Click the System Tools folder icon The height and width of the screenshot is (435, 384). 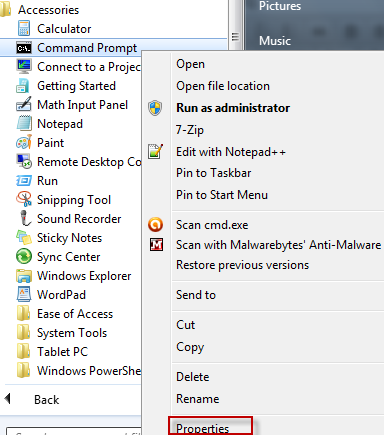(x=24, y=333)
